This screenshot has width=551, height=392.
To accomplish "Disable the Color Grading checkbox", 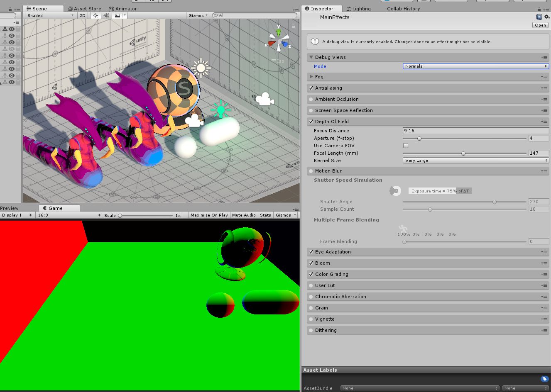I will click(x=311, y=274).
